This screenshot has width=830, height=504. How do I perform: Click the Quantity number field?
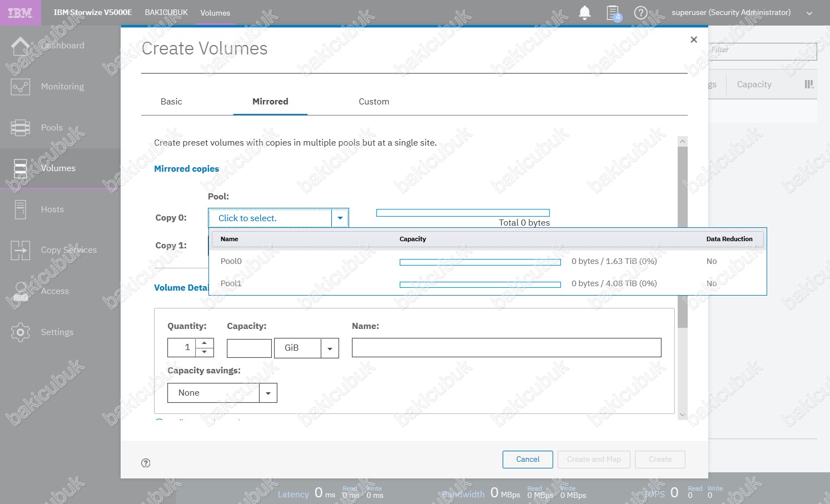(x=182, y=347)
